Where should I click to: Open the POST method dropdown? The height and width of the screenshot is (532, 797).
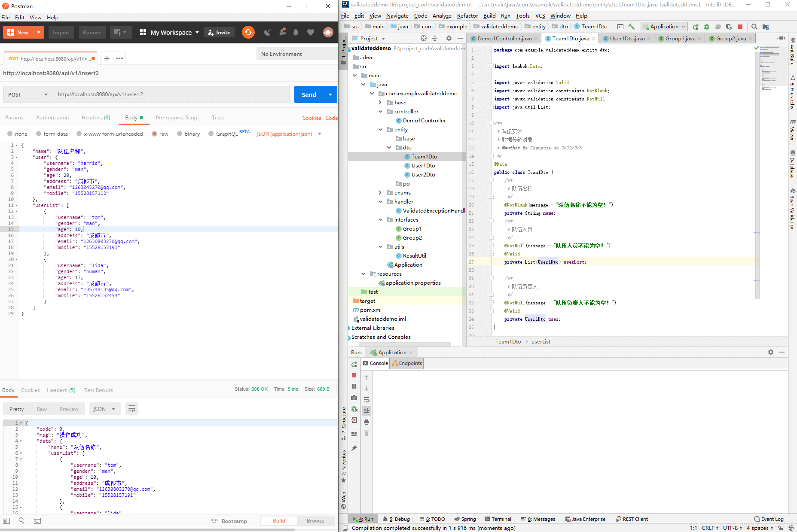tap(27, 94)
